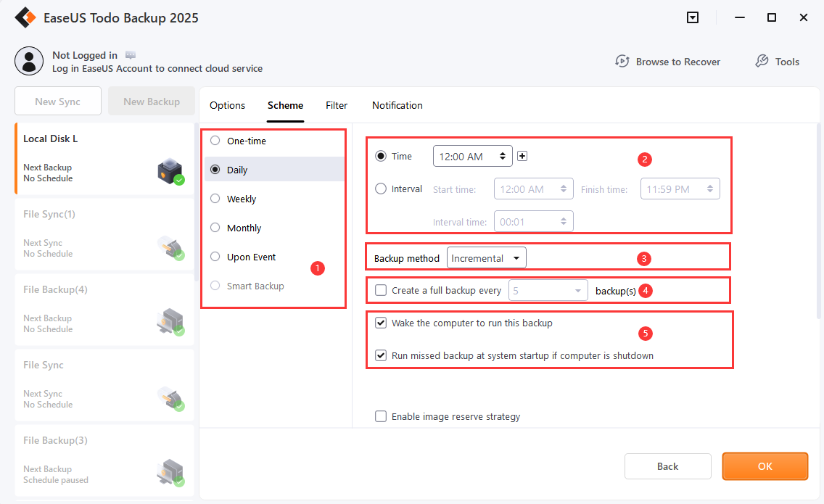Uncheck Run missed backup at system startup
The height and width of the screenshot is (504, 824).
tap(381, 355)
